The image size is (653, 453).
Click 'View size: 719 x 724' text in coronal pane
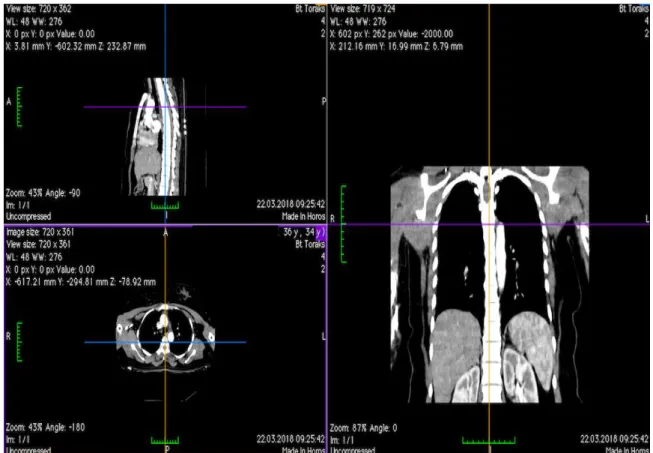(x=363, y=9)
